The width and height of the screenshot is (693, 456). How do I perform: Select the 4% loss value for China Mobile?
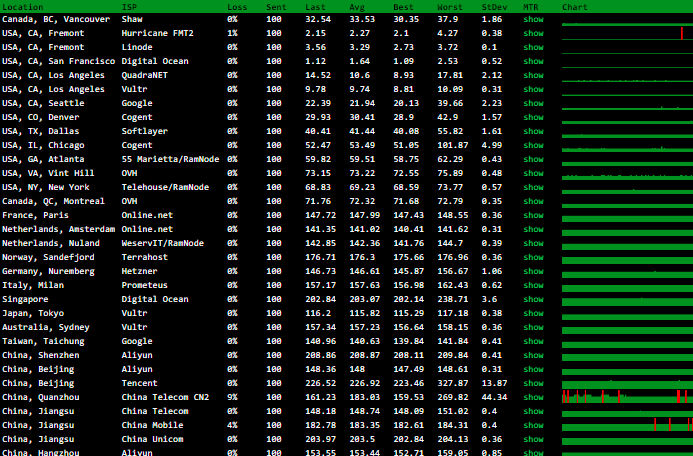(232, 425)
